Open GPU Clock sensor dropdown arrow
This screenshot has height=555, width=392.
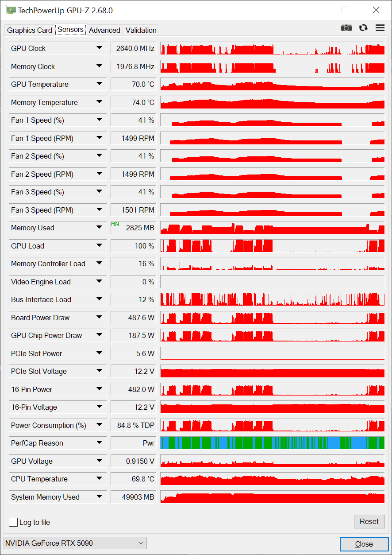(x=99, y=48)
